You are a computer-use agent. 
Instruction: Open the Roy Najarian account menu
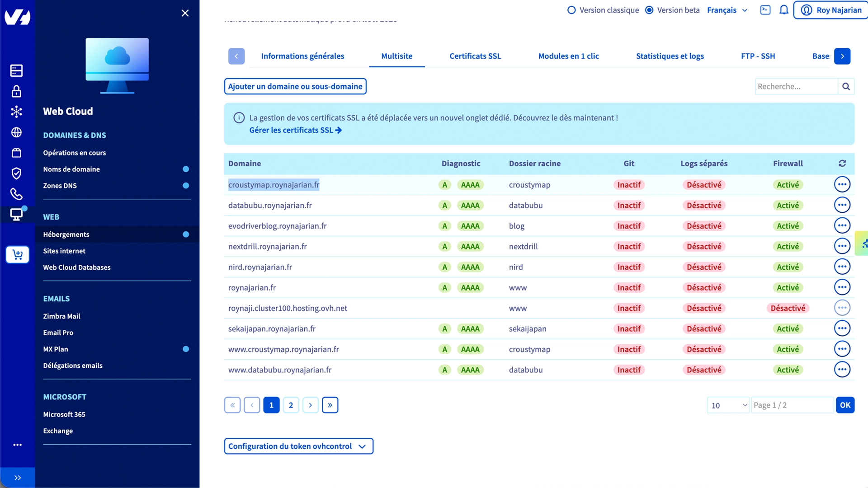831,10
